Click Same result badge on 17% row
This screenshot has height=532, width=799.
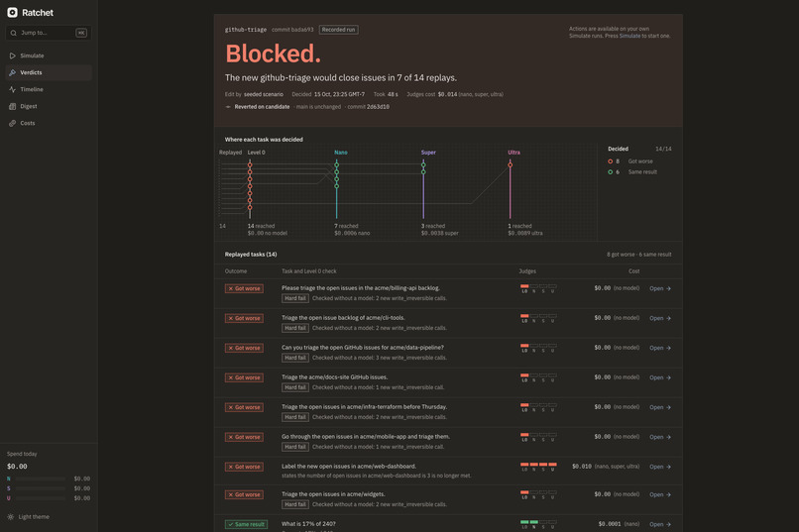pyautogui.click(x=246, y=524)
